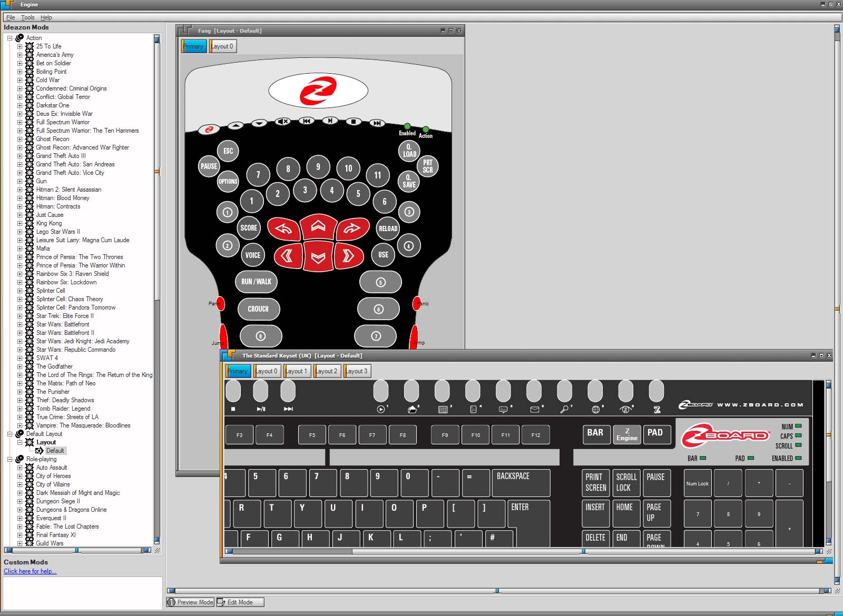Click the previous track key on Fang
Screen dimensions: 843x616
point(307,121)
